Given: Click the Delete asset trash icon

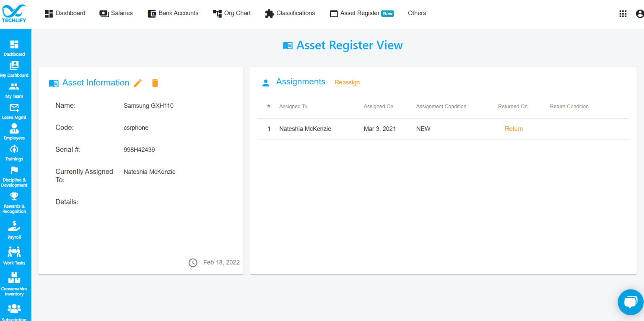Looking at the screenshot, I should tap(155, 83).
